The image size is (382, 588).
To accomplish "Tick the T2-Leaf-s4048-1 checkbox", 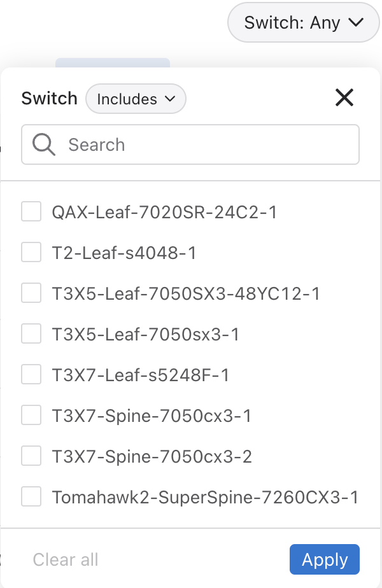I will (x=31, y=253).
